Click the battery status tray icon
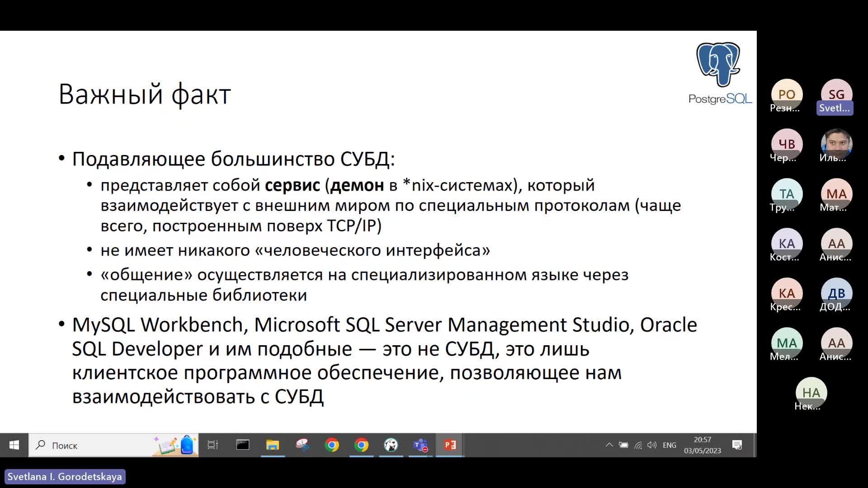This screenshot has width=868, height=488. (623, 445)
